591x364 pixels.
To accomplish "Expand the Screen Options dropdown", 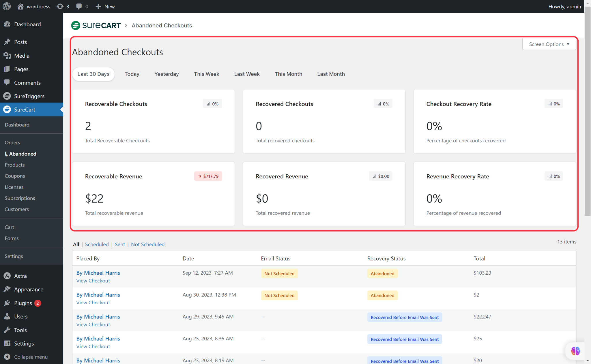I will [x=549, y=44].
